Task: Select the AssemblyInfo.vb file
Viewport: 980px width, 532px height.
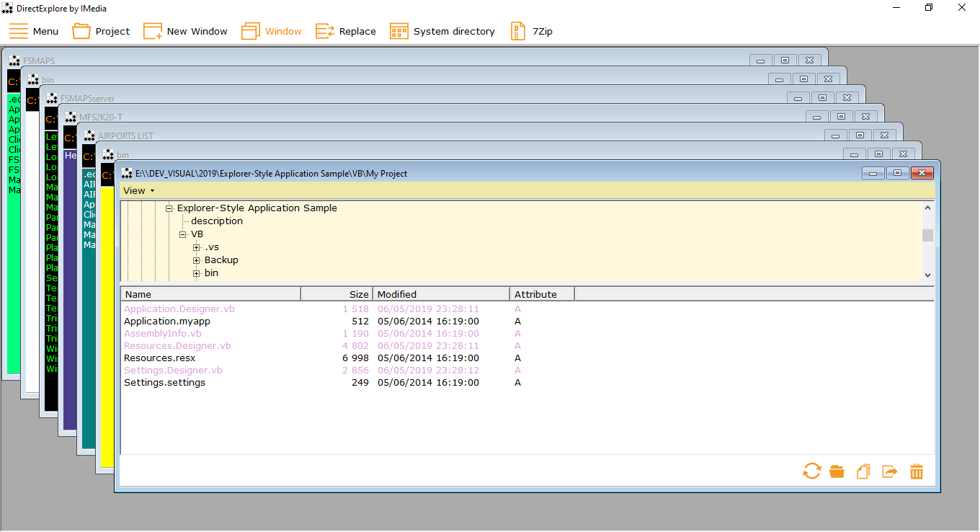Action: (163, 333)
